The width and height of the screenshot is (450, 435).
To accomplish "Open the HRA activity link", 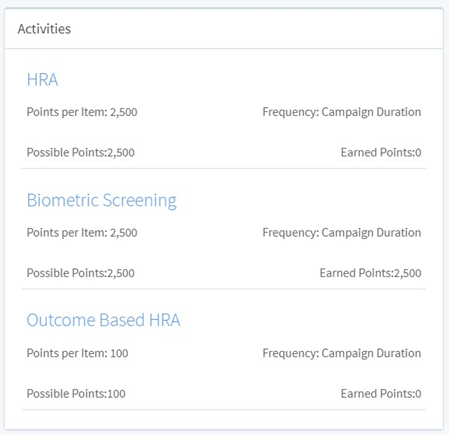I will (42, 80).
